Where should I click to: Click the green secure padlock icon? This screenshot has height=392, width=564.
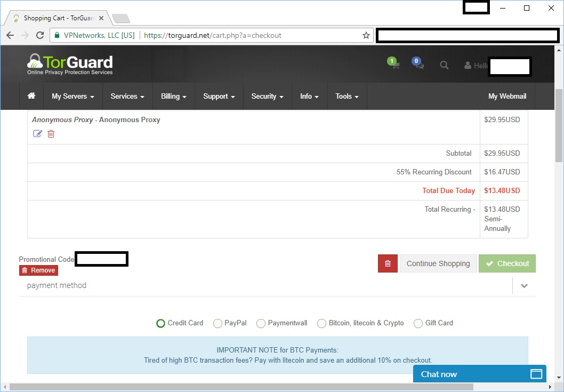coord(57,35)
